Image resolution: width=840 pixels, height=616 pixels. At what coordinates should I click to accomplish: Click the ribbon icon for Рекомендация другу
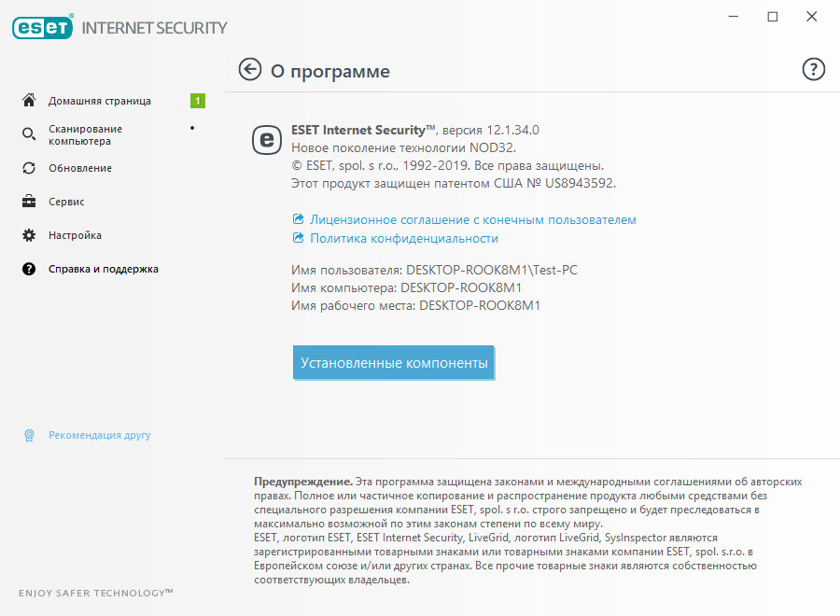[x=29, y=435]
